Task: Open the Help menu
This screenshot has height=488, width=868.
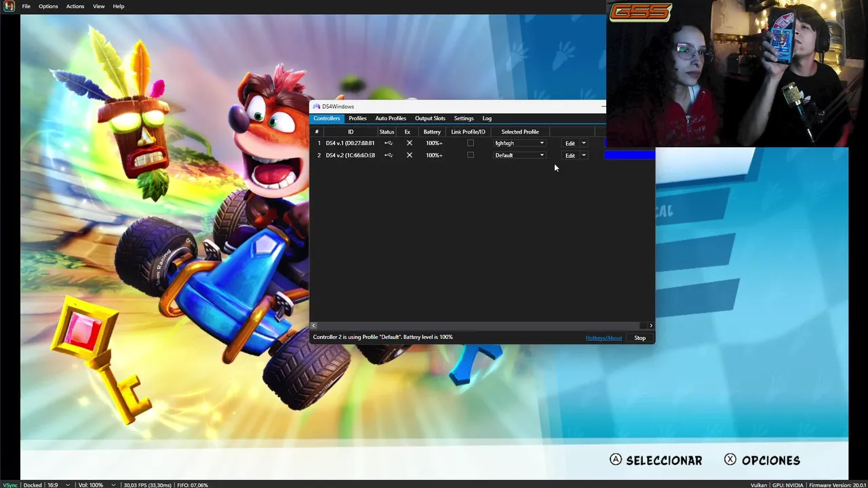Action: 119,6
